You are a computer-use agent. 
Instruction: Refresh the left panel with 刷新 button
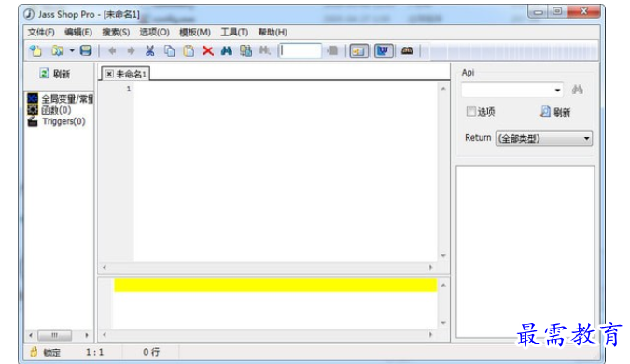(x=55, y=74)
